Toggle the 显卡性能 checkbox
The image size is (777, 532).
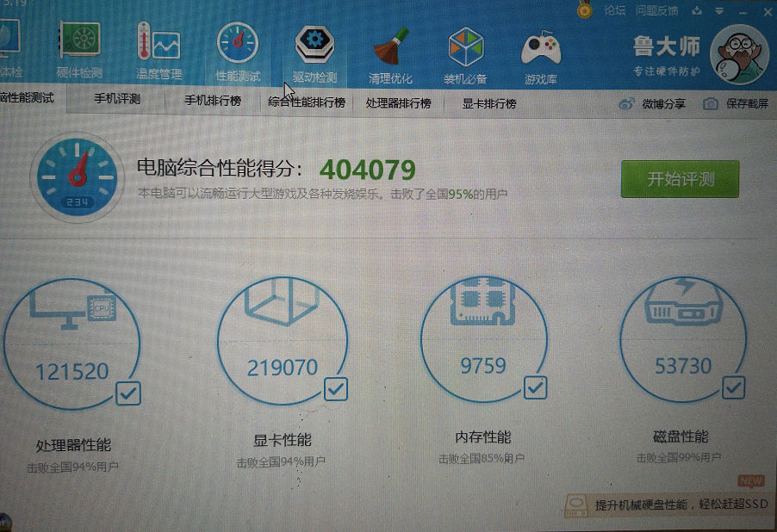[x=336, y=389]
